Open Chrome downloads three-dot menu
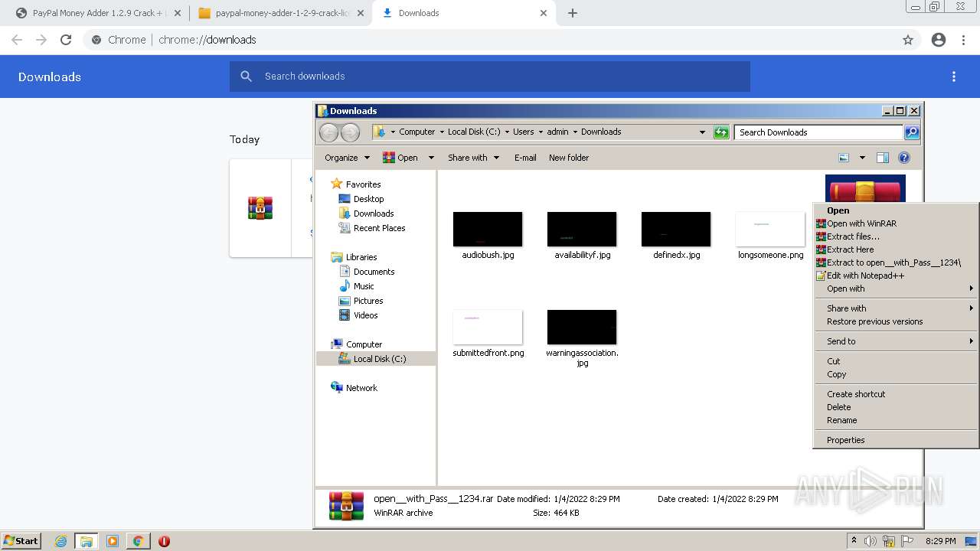 (954, 77)
